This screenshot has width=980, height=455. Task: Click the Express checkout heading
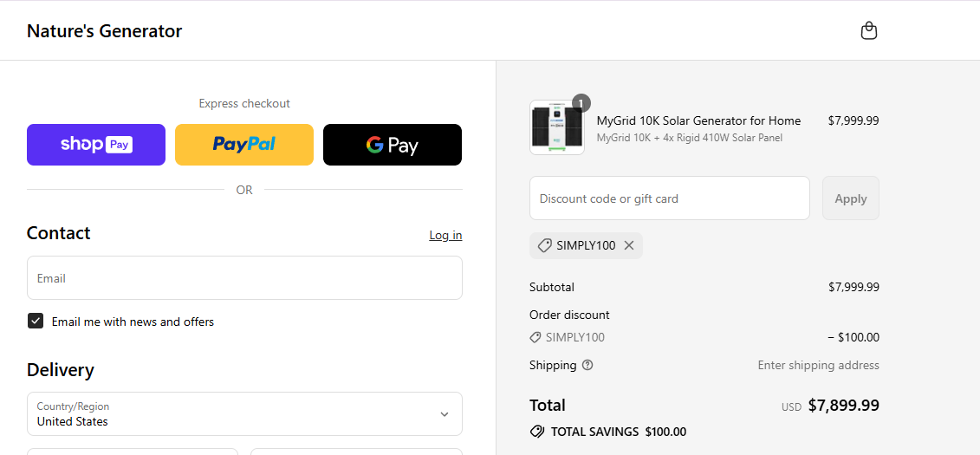[244, 103]
